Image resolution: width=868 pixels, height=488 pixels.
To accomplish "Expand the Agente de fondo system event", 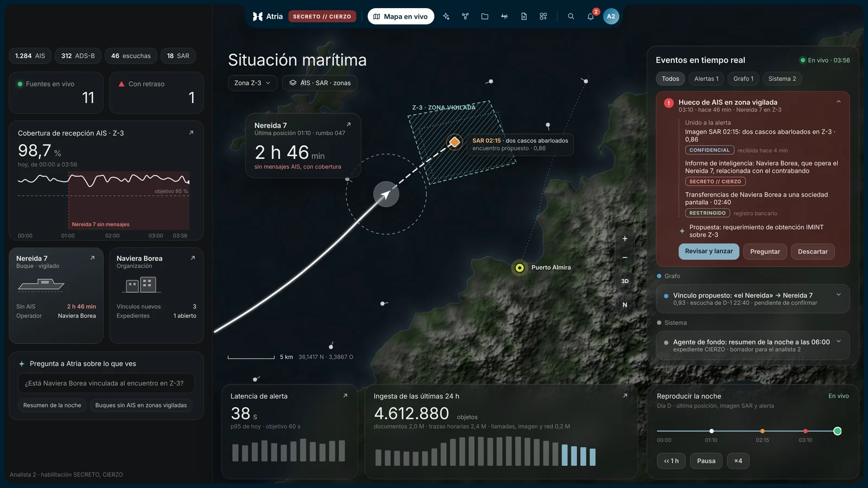I will [838, 342].
